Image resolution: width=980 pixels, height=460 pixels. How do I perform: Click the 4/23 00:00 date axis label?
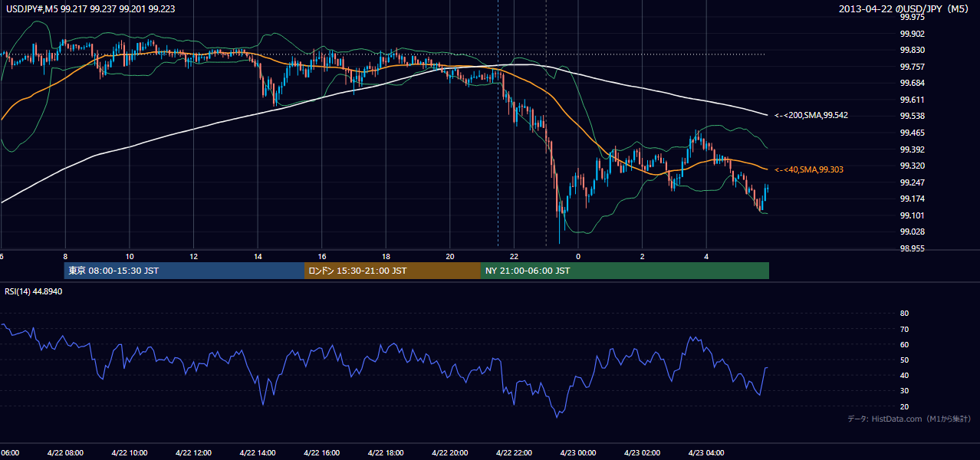point(578,452)
